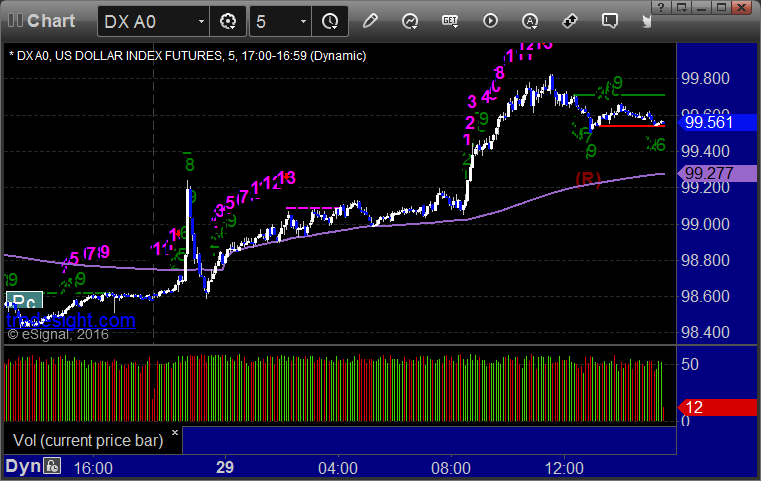Image resolution: width=761 pixels, height=481 pixels.
Task: Click the red (R) marker on chart
Action: coord(588,180)
